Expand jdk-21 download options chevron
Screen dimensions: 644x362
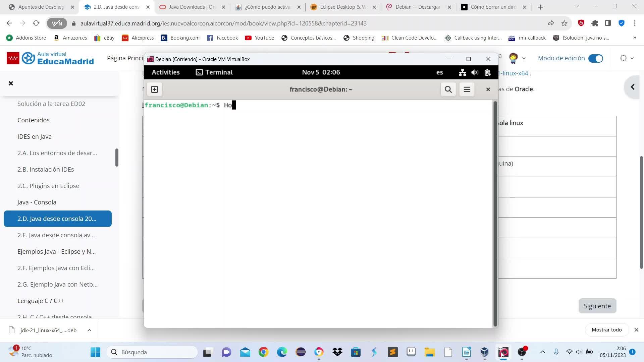pos(89,330)
